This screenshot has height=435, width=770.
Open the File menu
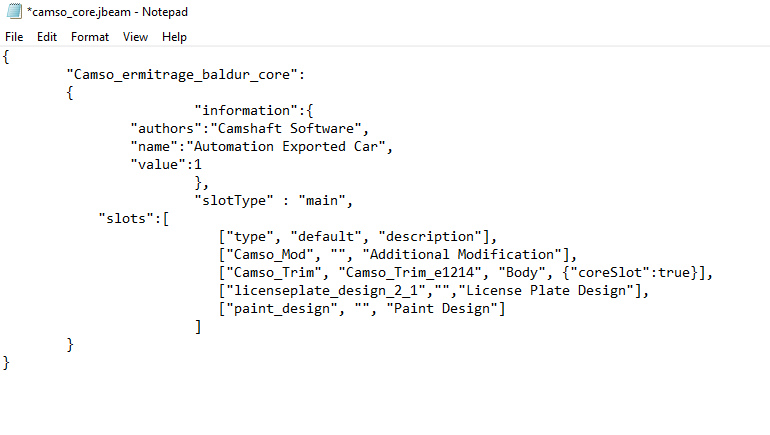pyautogui.click(x=14, y=37)
